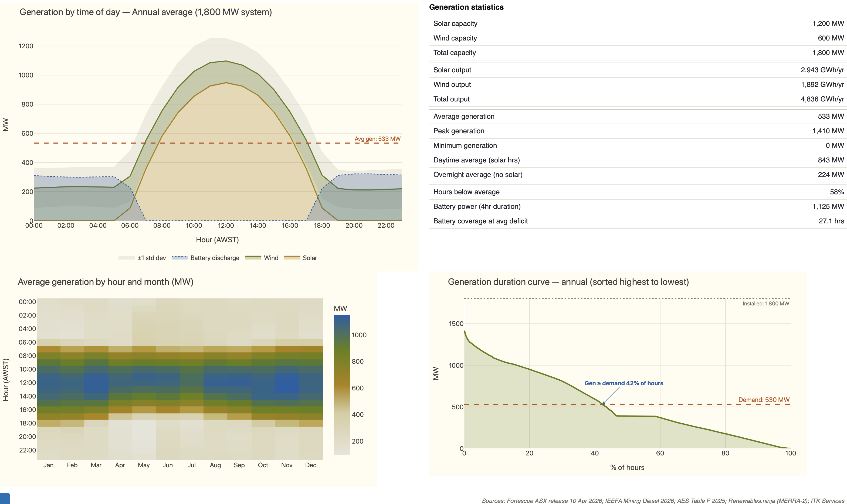The height and width of the screenshot is (504, 847).
Task: Click the blue button at bottom-left corner
Action: click(x=4, y=499)
